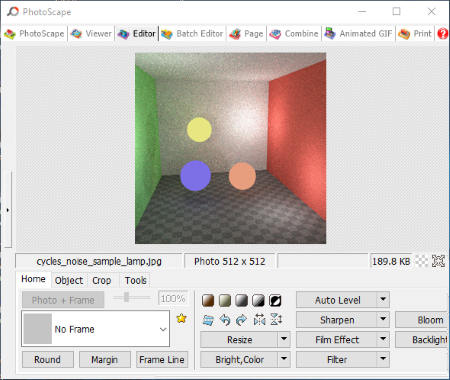This screenshot has width=450, height=380.
Task: Click the Auto Level button
Action: (x=336, y=300)
